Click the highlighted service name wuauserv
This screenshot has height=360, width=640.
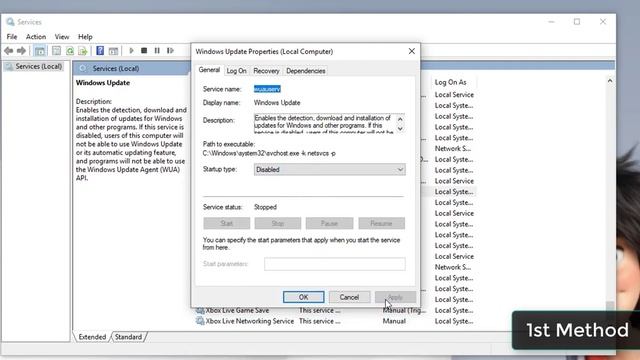point(267,89)
